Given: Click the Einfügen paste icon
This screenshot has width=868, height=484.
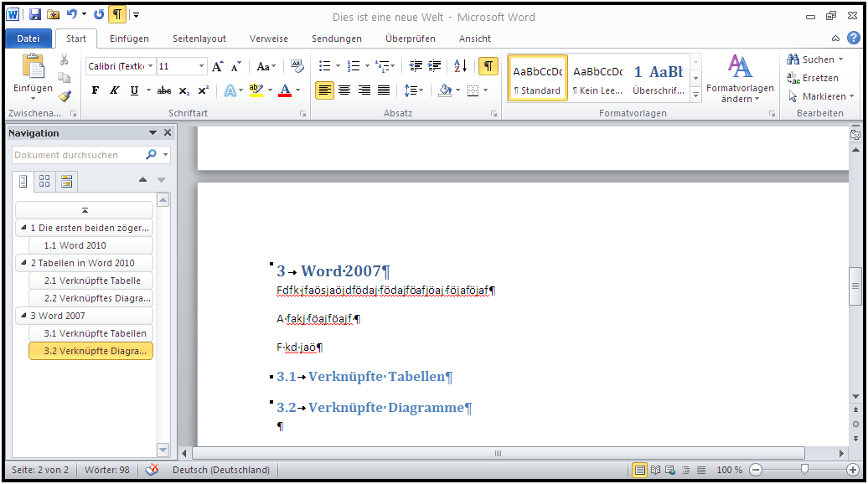Looking at the screenshot, I should 34,66.
